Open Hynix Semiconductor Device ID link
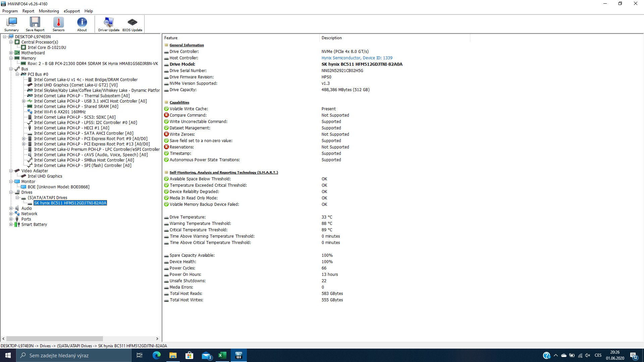This screenshot has height=362, width=644. pyautogui.click(x=357, y=58)
